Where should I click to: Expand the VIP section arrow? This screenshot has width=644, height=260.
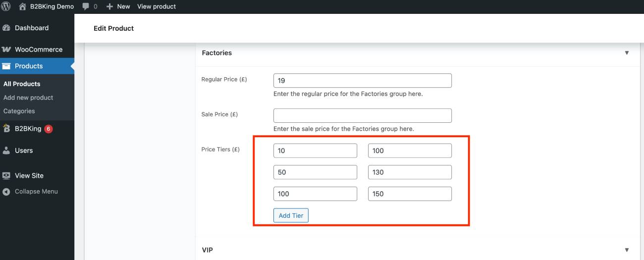627,250
